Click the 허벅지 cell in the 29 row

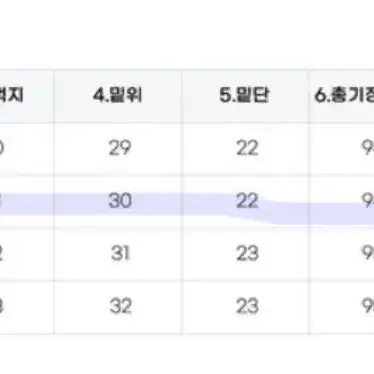pos(27,149)
